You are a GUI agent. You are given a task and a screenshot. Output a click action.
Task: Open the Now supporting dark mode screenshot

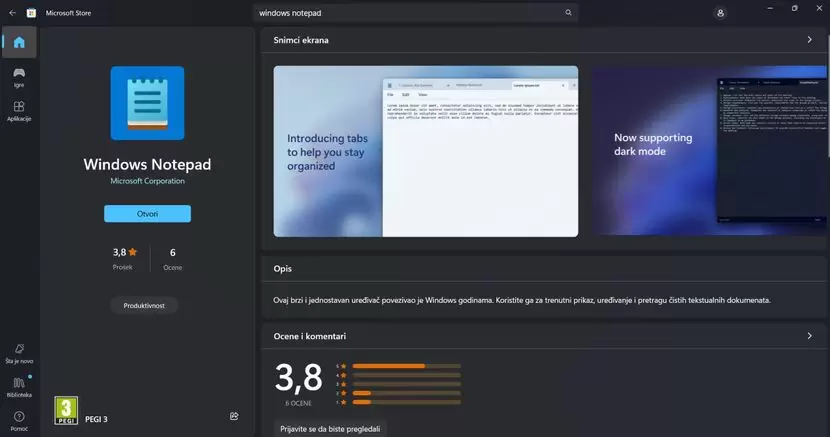click(709, 151)
